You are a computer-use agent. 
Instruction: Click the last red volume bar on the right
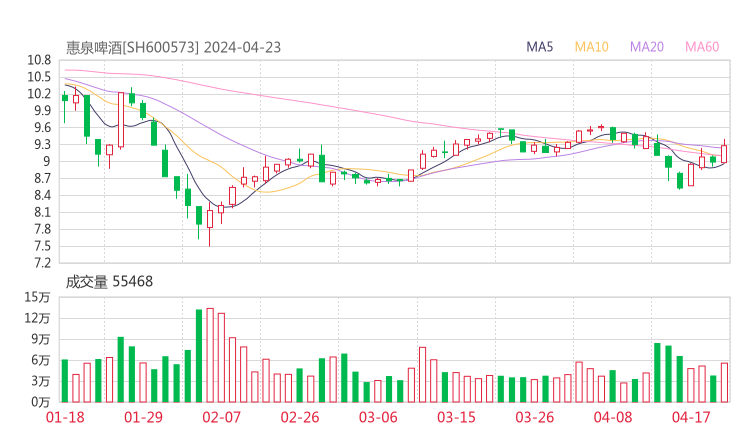[x=724, y=382]
